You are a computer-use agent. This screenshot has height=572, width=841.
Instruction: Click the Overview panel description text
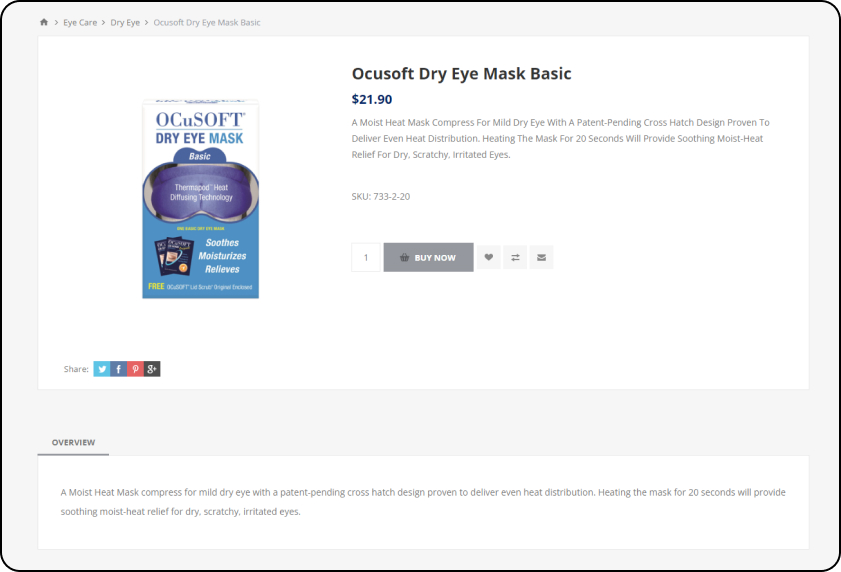click(422, 502)
